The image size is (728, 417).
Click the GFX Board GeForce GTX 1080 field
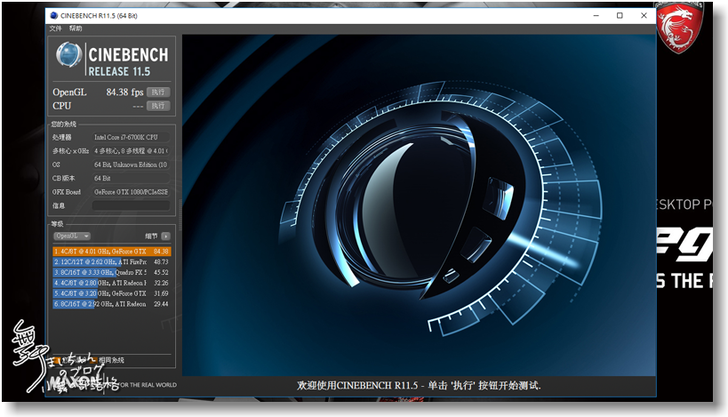pos(132,191)
